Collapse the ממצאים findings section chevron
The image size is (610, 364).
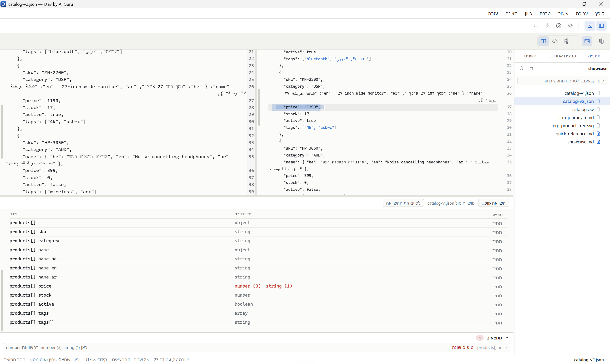(x=507, y=338)
